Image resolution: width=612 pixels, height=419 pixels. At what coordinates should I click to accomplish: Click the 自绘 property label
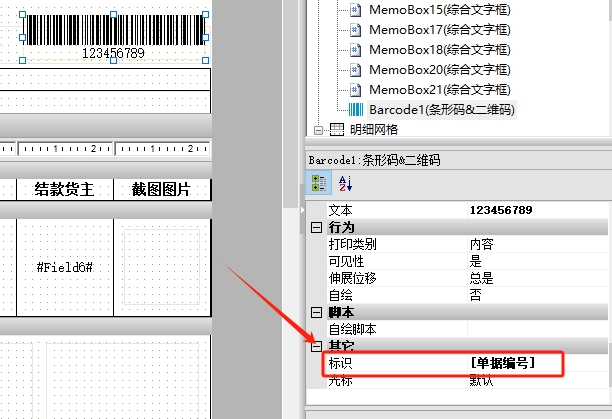point(340,295)
